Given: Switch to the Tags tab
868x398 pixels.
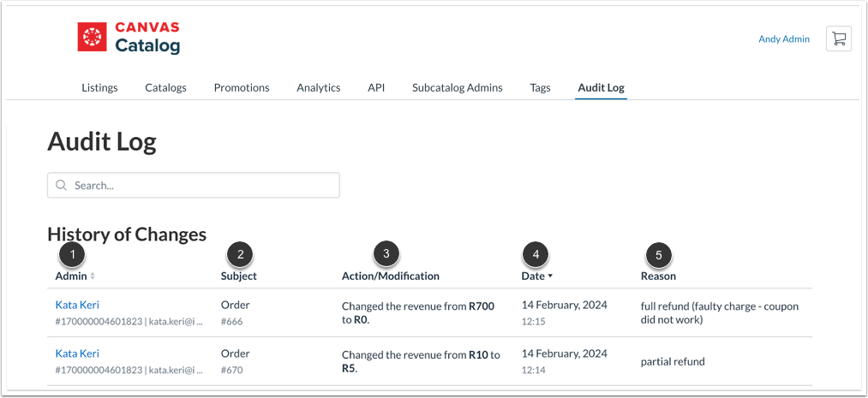Looking at the screenshot, I should click(x=540, y=88).
